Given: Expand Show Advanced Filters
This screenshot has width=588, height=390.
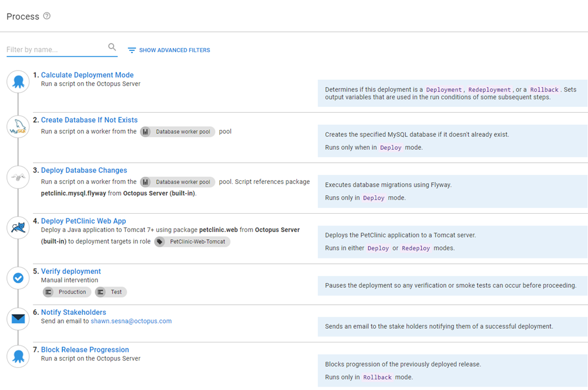Looking at the screenshot, I should (x=169, y=51).
